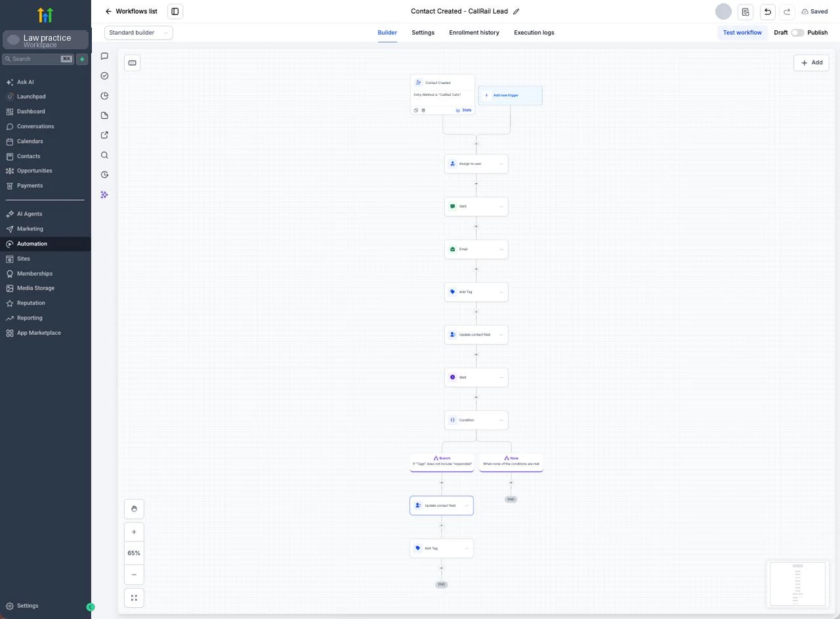
Task: Click the Test workflow button
Action: tap(742, 32)
